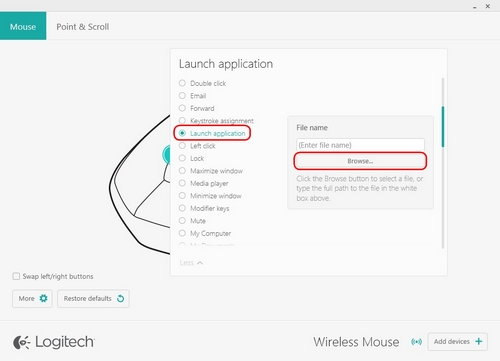
Task: Click the File name label
Action: click(x=312, y=128)
